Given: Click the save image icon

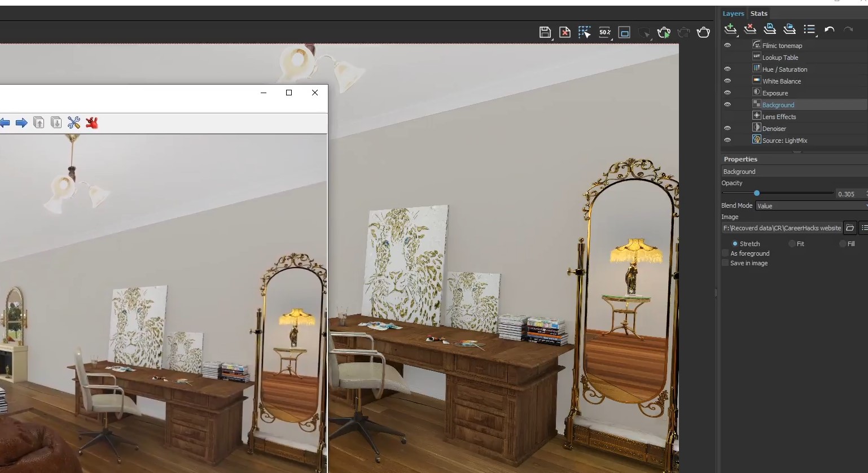Looking at the screenshot, I should coord(545,33).
